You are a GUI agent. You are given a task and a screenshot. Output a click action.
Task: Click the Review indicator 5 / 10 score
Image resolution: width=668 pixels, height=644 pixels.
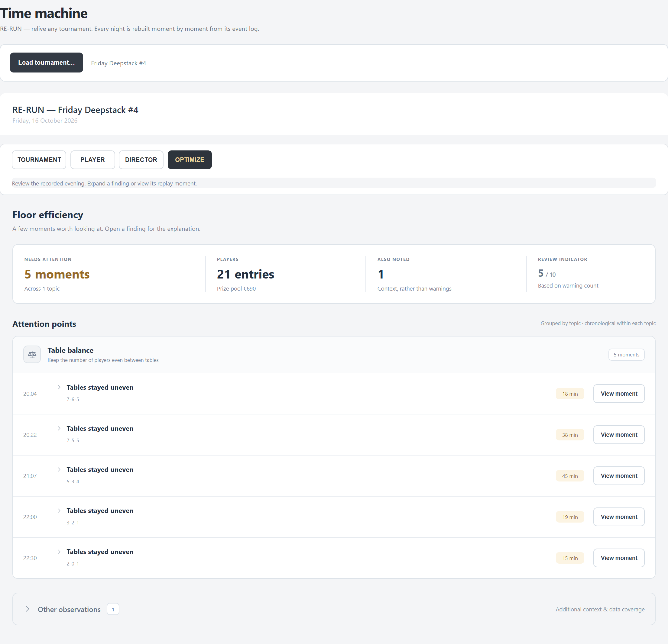click(547, 273)
